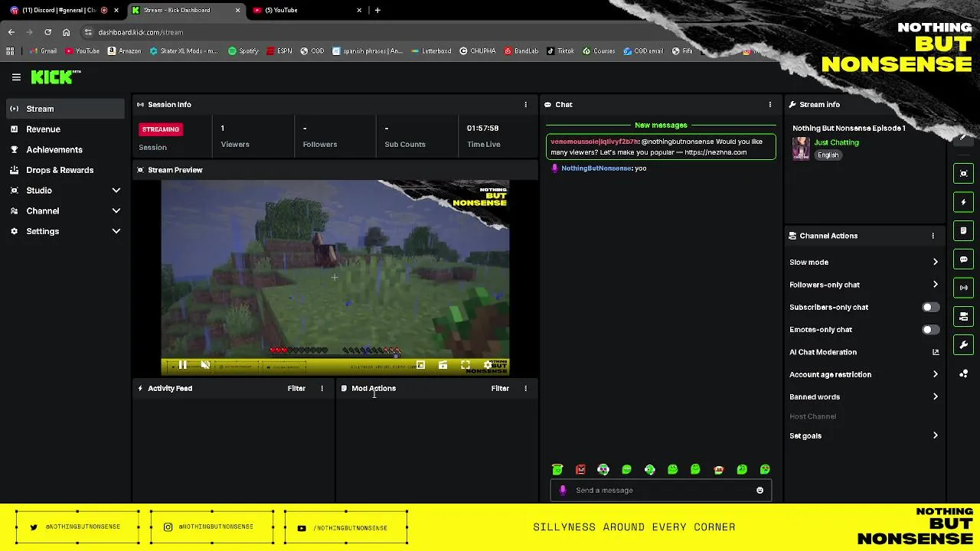The height and width of the screenshot is (551, 980).
Task: Unmute the stream preview audio
Action: (x=205, y=366)
